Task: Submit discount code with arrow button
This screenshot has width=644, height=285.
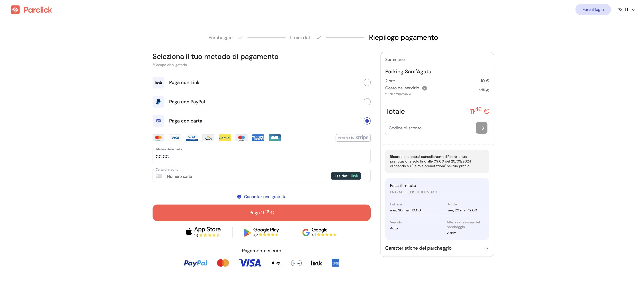Action: (x=481, y=128)
